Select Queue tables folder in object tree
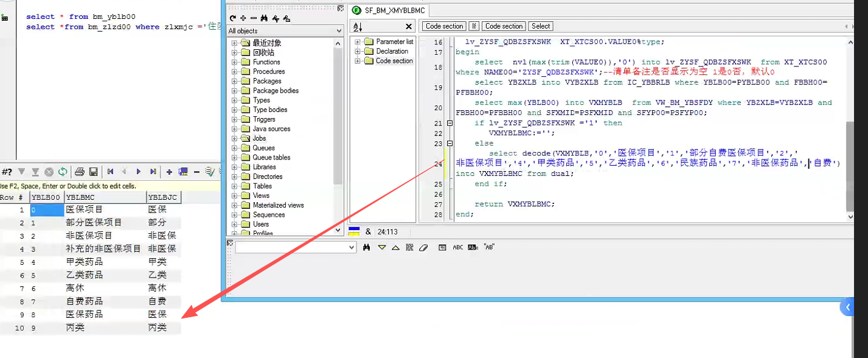 coord(271,158)
